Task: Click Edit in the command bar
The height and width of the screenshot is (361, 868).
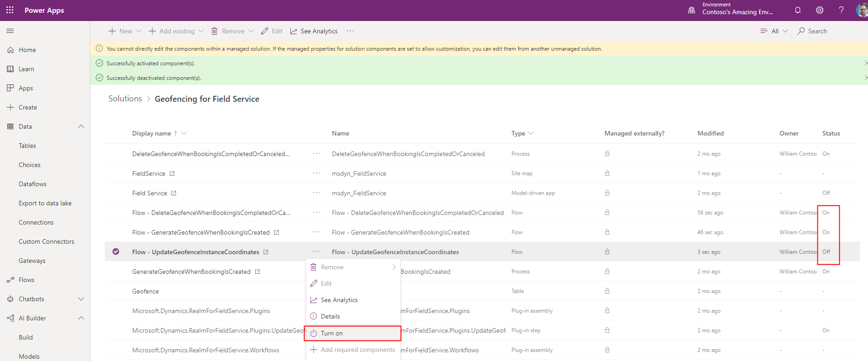Action: click(272, 31)
